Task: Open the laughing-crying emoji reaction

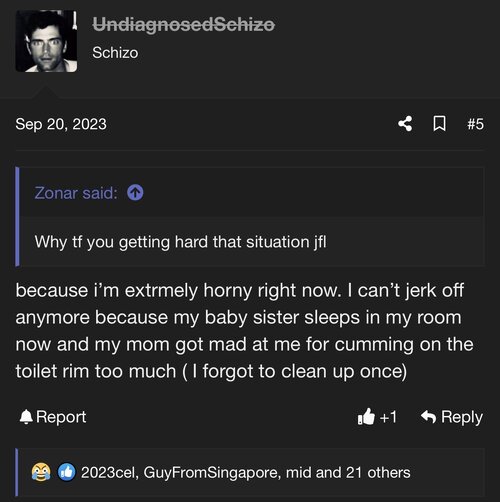Action: pos(41,472)
